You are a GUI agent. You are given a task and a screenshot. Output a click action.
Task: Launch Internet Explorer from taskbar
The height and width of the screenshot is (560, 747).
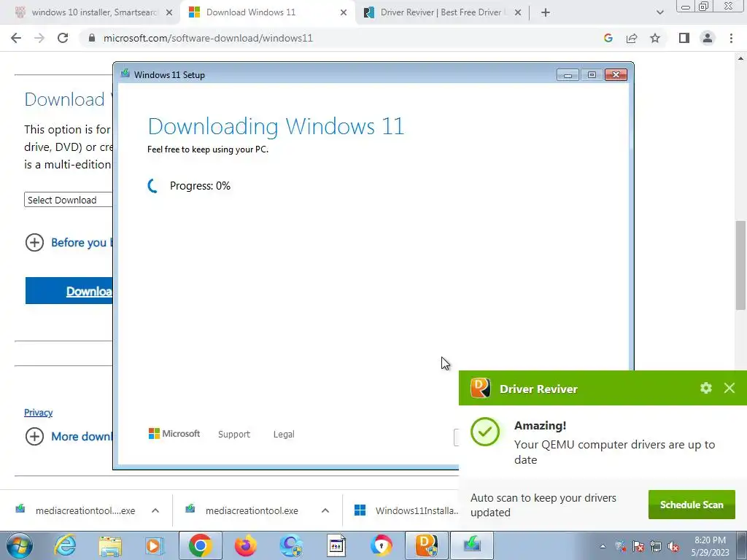65,545
